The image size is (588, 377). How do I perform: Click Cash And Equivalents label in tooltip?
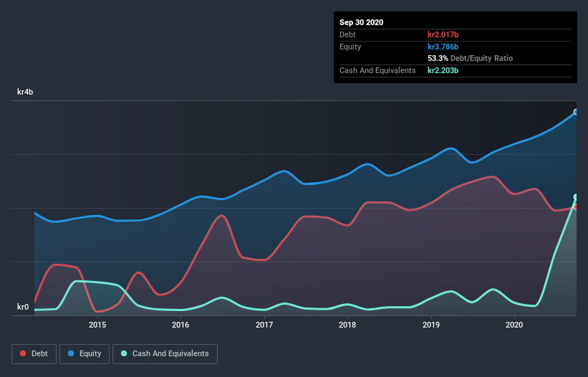pos(377,70)
